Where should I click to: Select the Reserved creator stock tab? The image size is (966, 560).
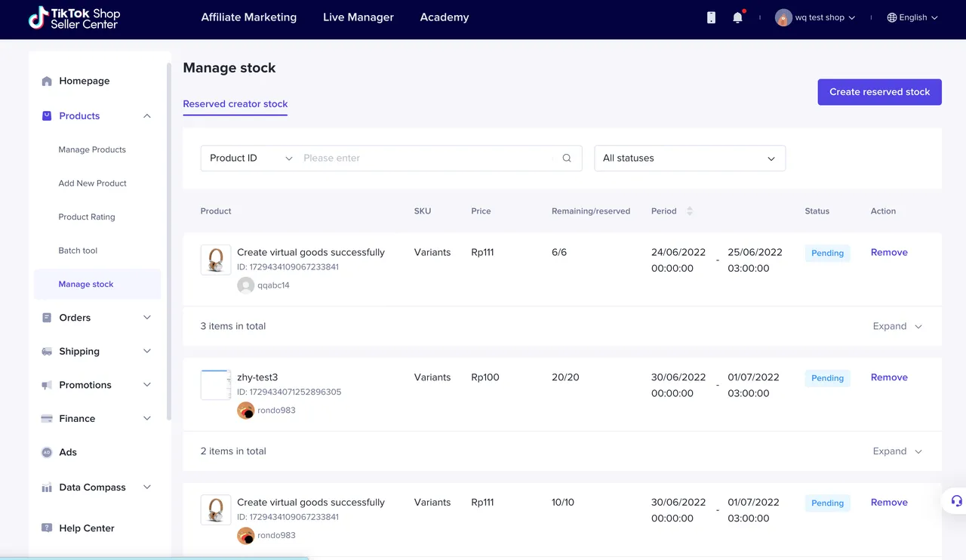click(x=235, y=104)
